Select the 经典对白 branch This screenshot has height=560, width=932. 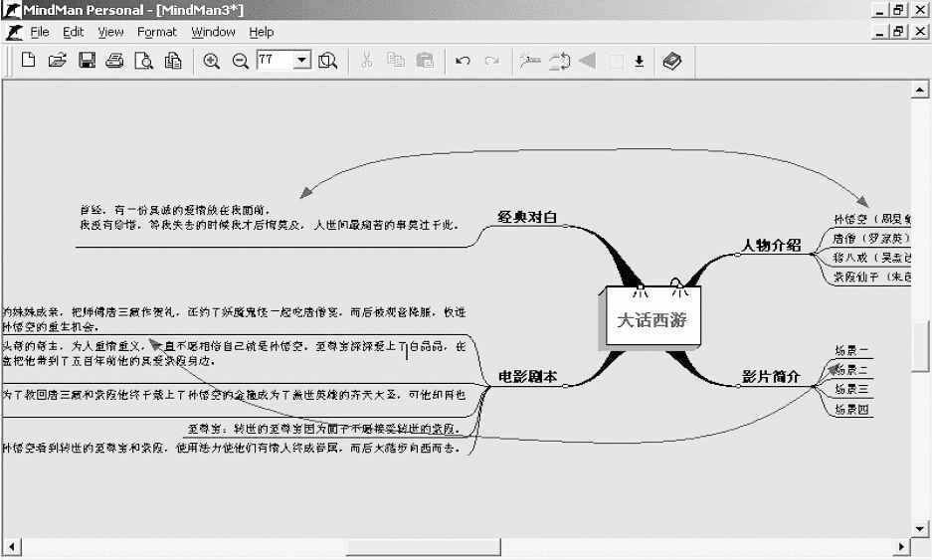click(527, 217)
